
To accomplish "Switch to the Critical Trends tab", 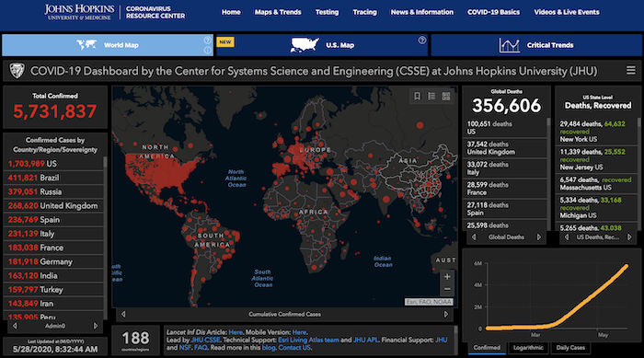I will coord(536,45).
